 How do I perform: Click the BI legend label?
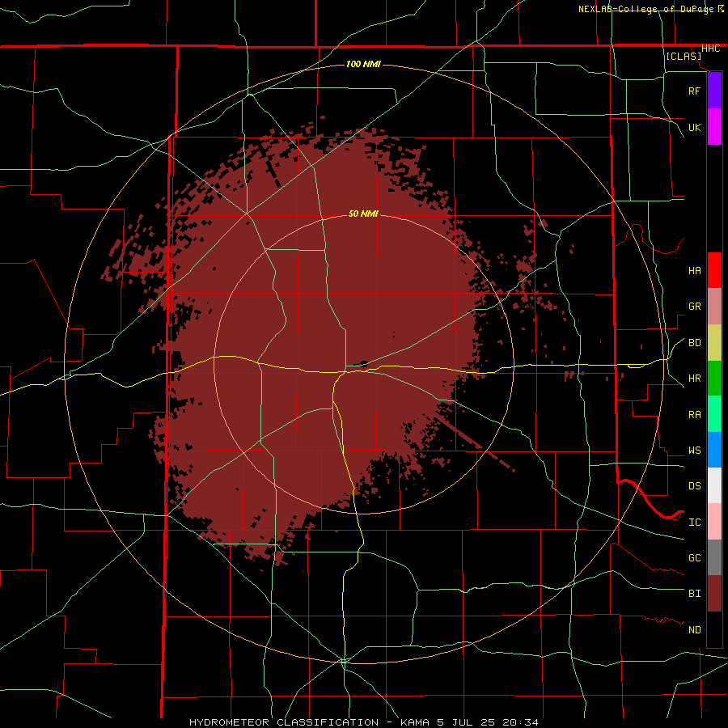point(694,594)
